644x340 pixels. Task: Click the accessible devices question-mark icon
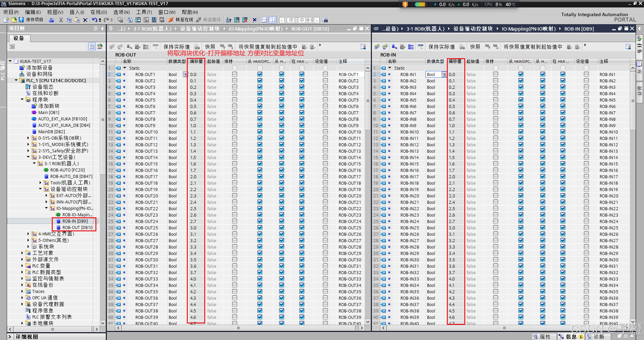[x=229, y=20]
